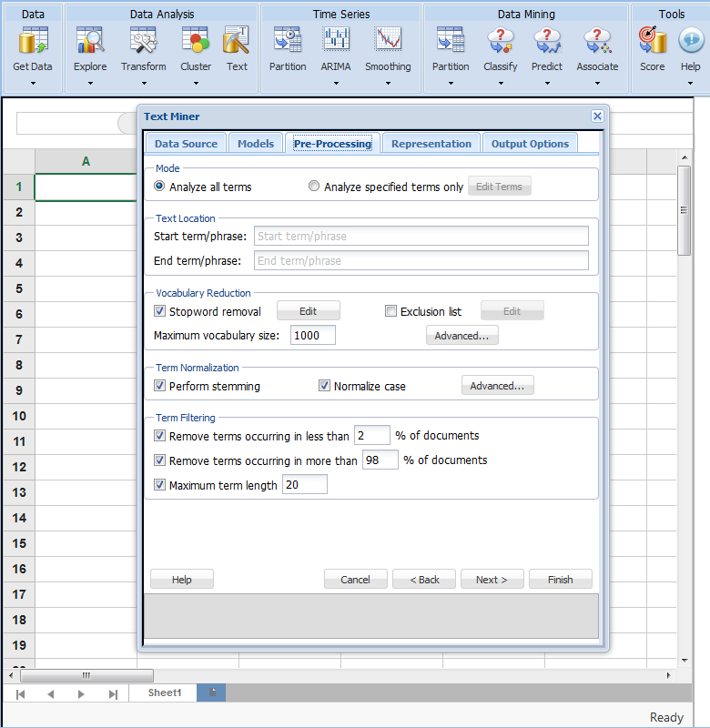The height and width of the screenshot is (728, 710).
Task: Click the < Back button
Action: [424, 579]
